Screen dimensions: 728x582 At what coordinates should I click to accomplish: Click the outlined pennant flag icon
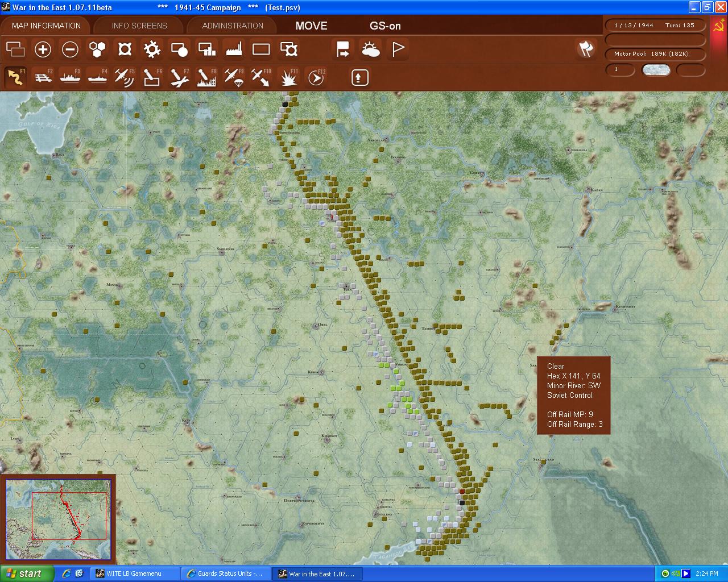click(x=398, y=49)
